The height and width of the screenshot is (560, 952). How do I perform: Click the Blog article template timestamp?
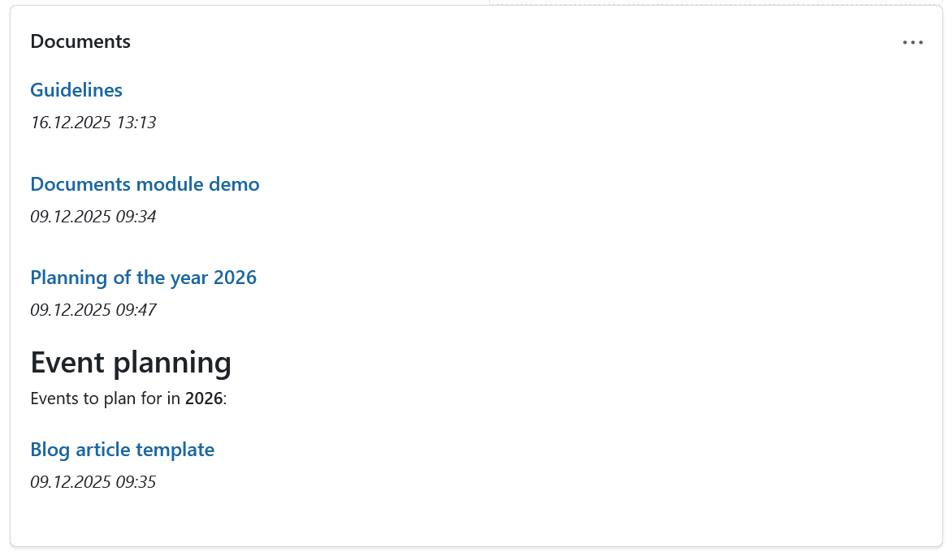[x=93, y=481]
